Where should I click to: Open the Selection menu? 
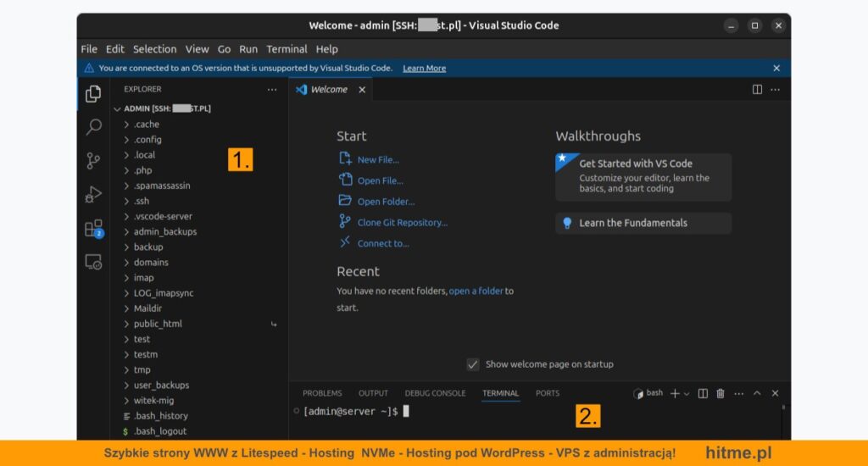[154, 49]
